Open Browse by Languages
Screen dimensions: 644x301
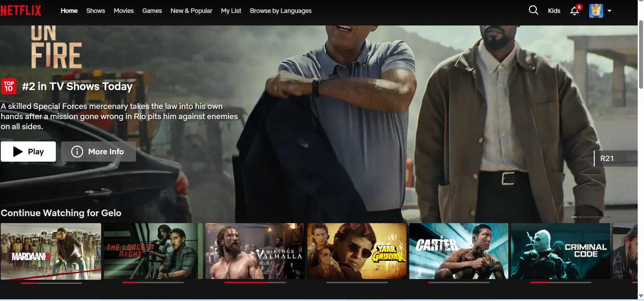tap(280, 11)
